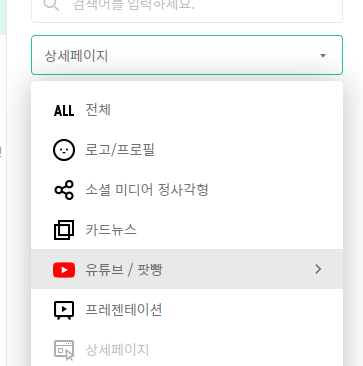Click the dropdown caret arrow beside 상세페이지

click(322, 56)
